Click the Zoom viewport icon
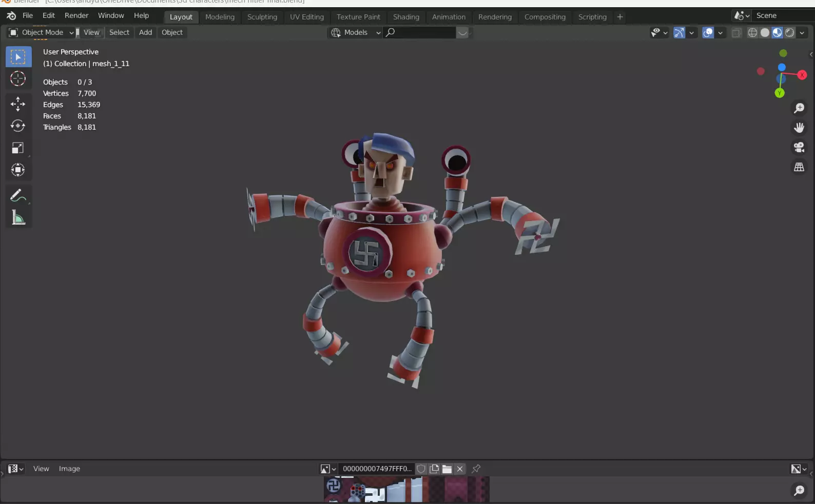Image resolution: width=815 pixels, height=504 pixels. (x=799, y=108)
